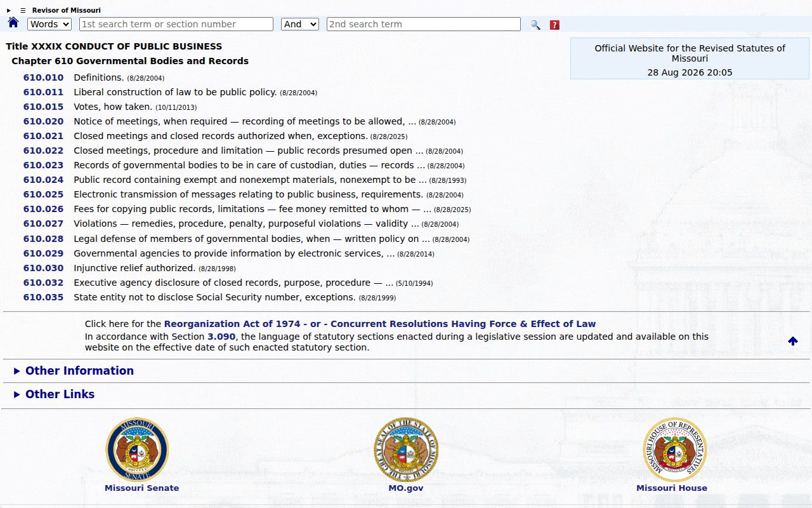Click the MO.gov text link

[406, 488]
